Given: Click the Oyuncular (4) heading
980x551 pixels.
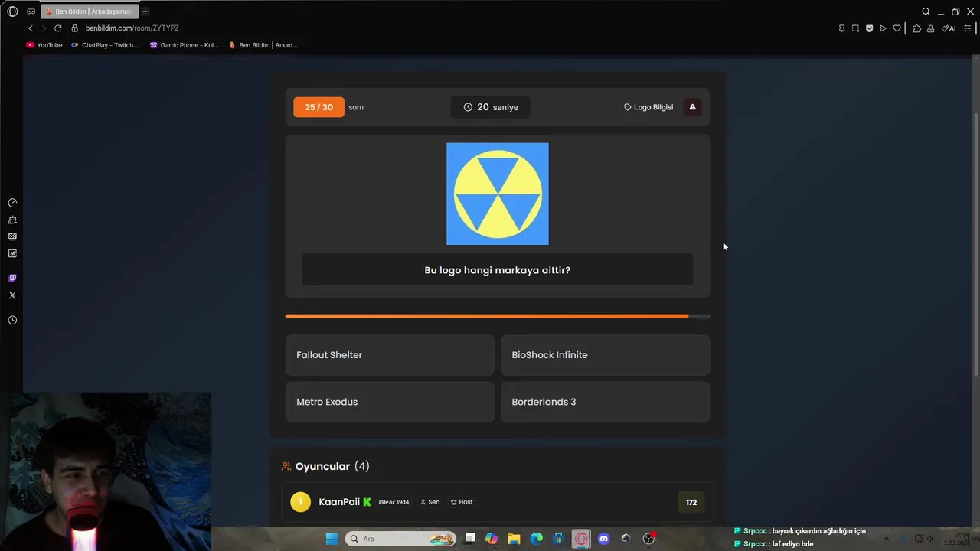Looking at the screenshot, I should click(x=332, y=466).
